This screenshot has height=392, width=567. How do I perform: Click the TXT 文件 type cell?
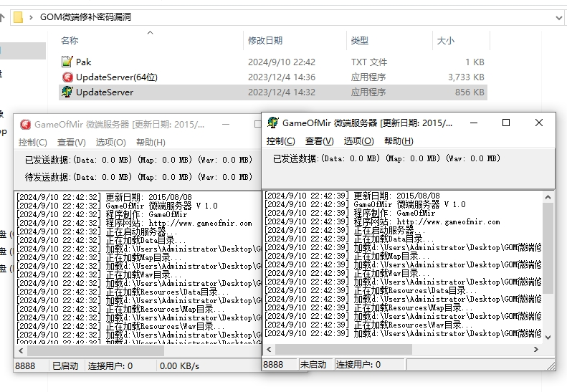(x=369, y=62)
